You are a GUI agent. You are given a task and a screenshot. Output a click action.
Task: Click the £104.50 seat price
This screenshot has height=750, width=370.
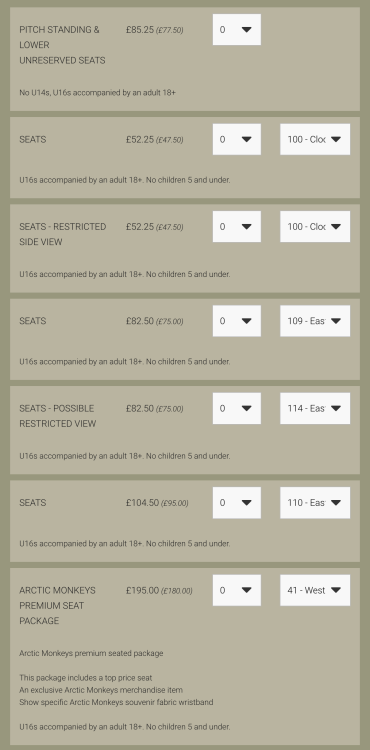tap(142, 503)
